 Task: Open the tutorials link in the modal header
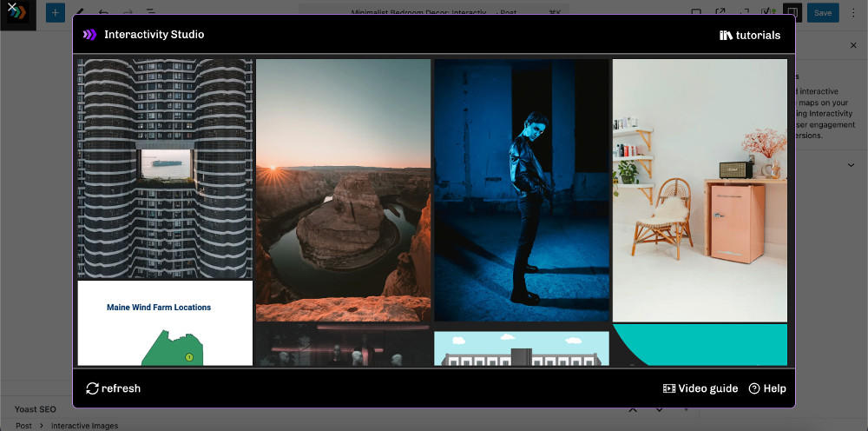(750, 36)
